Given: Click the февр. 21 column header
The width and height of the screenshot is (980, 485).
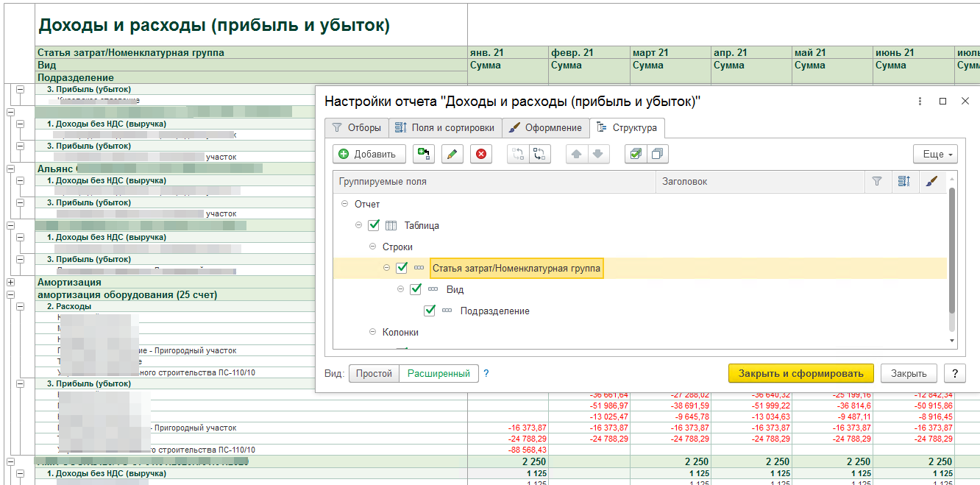Looking at the screenshot, I should (x=589, y=53).
